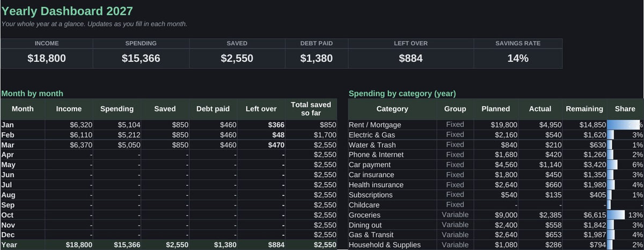Select the Phone & Internet category cell
Image resolution: width=644 pixels, height=250 pixels.
pyautogui.click(x=392, y=155)
